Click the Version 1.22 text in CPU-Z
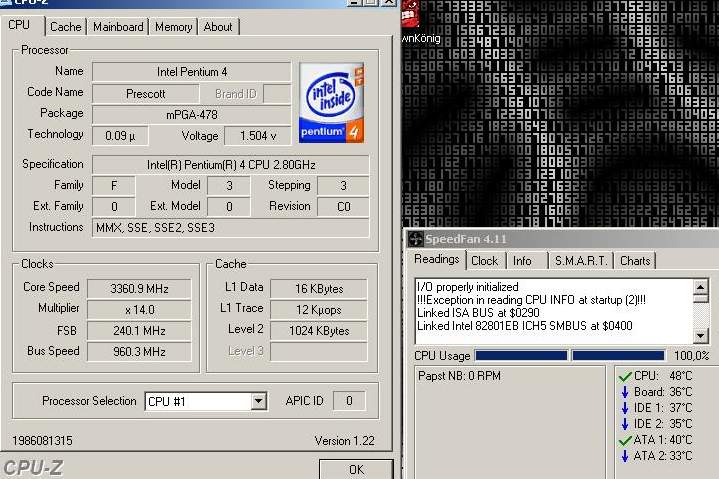Screen dimensions: 719x479 coord(344,441)
